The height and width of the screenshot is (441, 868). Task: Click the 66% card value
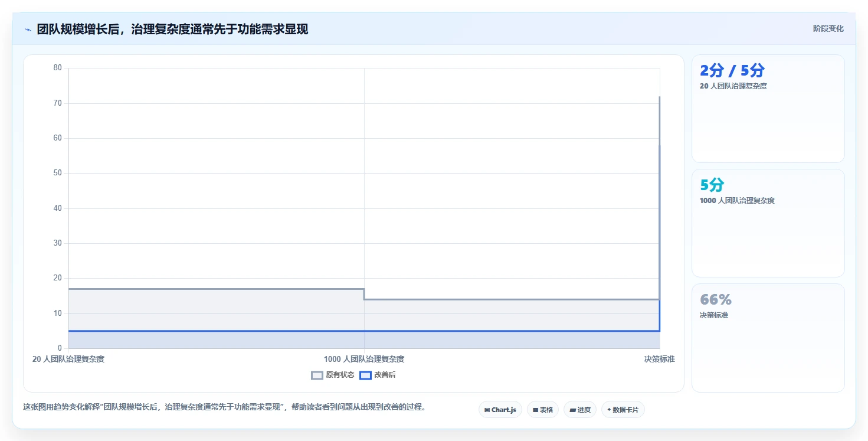(716, 300)
